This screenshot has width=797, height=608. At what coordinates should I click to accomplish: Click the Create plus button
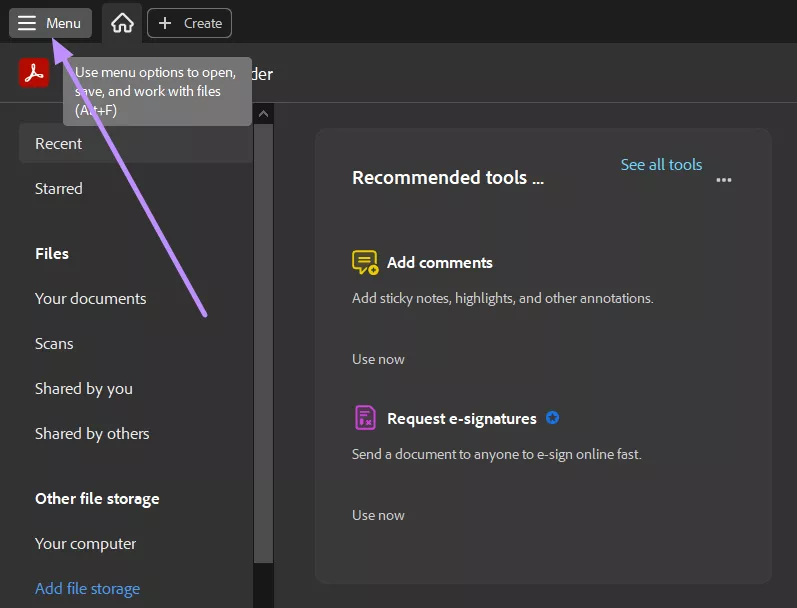pyautogui.click(x=189, y=23)
